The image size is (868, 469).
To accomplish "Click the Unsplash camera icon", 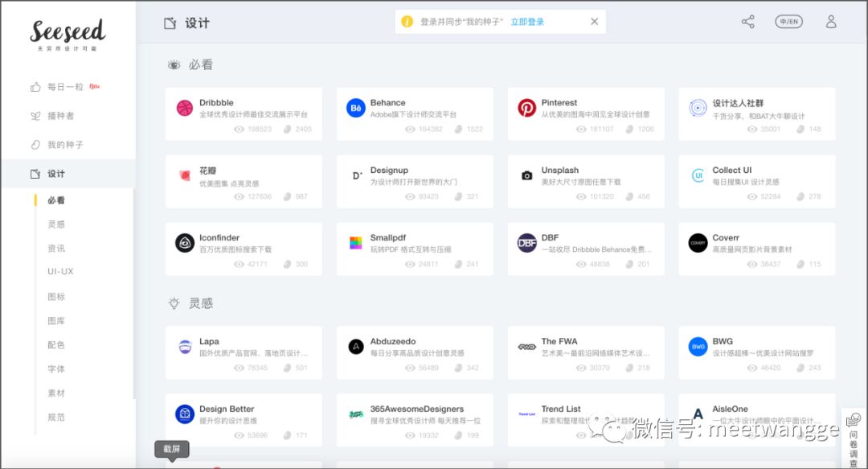I will [526, 175].
